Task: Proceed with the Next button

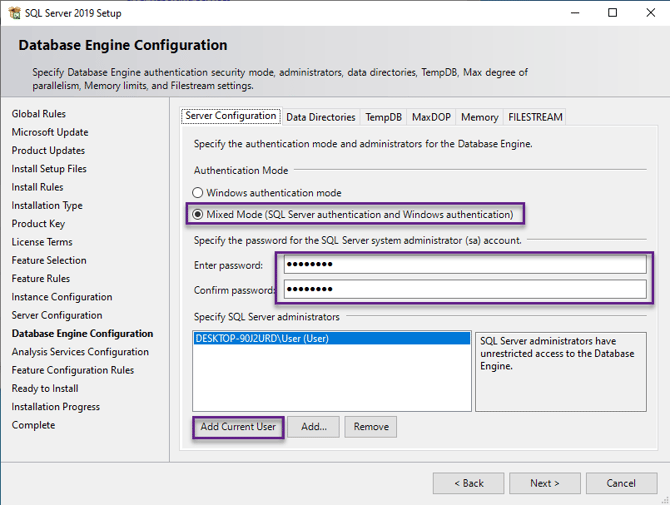Action: click(x=544, y=483)
